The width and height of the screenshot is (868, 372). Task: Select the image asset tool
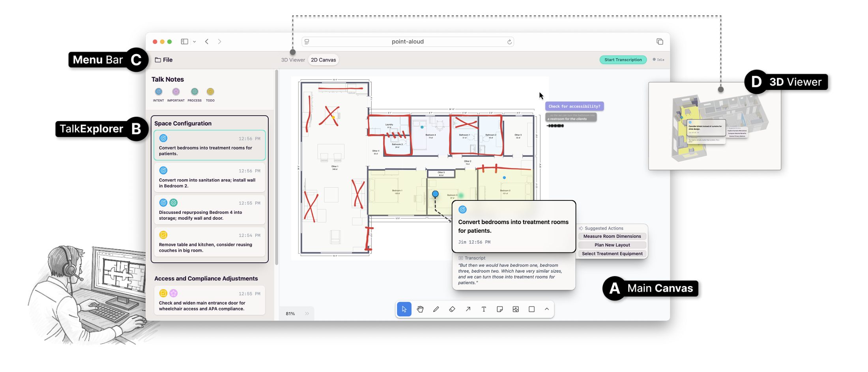[516, 309]
